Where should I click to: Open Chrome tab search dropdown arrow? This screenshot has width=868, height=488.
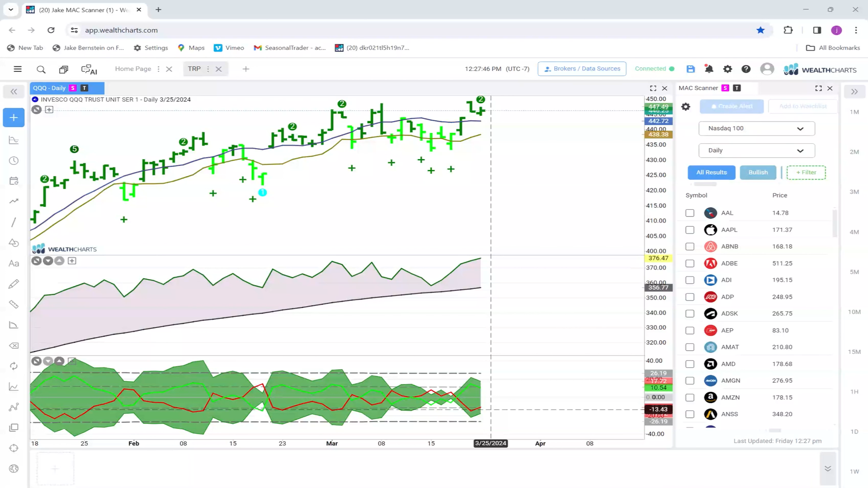pos(11,9)
